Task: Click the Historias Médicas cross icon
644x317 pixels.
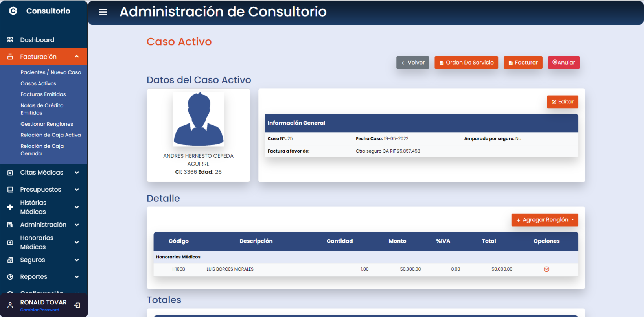Action: tap(10, 207)
